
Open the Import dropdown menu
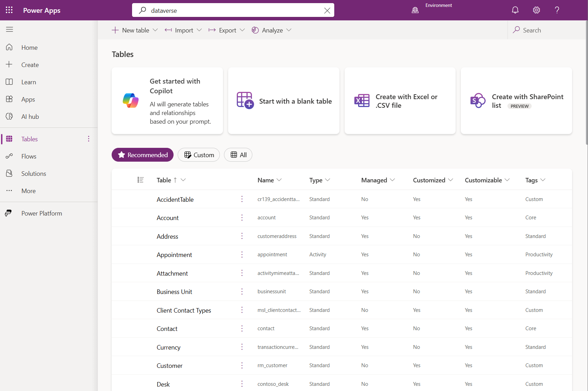click(199, 30)
